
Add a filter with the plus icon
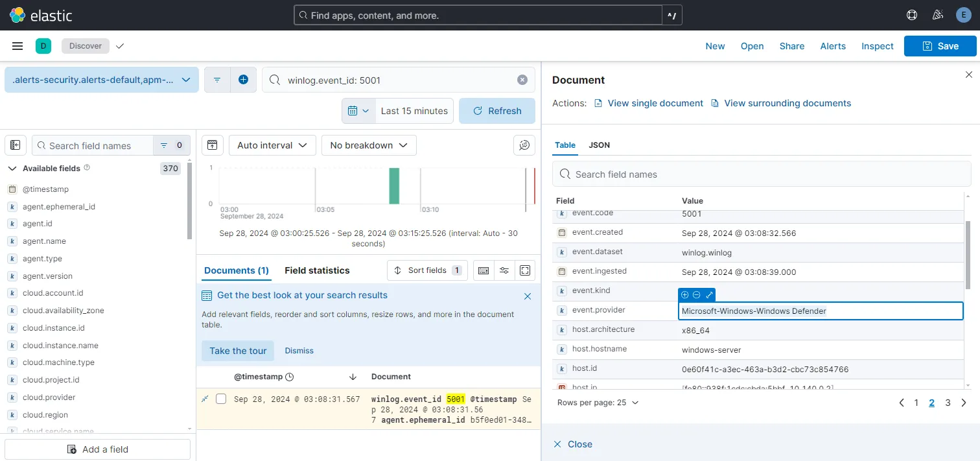point(243,80)
